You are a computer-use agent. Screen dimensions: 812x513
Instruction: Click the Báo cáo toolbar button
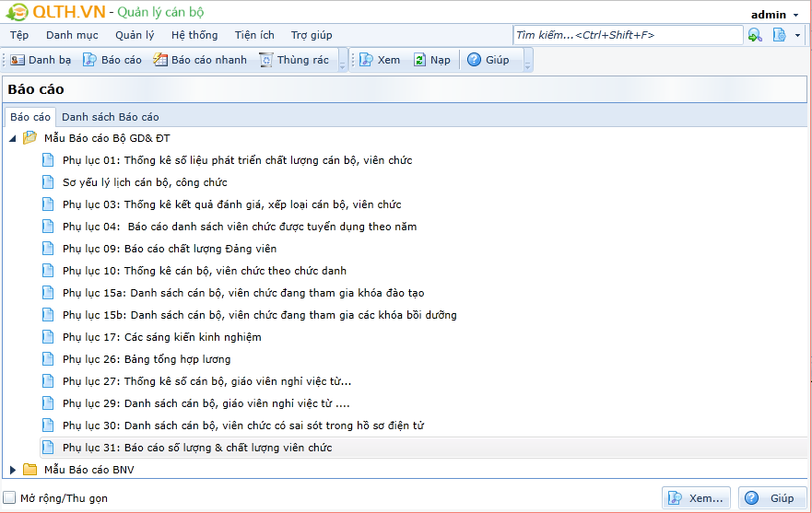[x=112, y=60]
